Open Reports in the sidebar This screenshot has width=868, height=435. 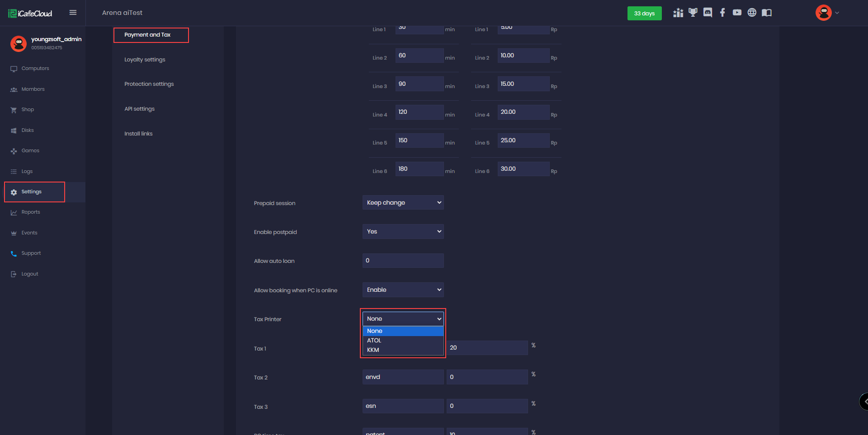[31, 212]
